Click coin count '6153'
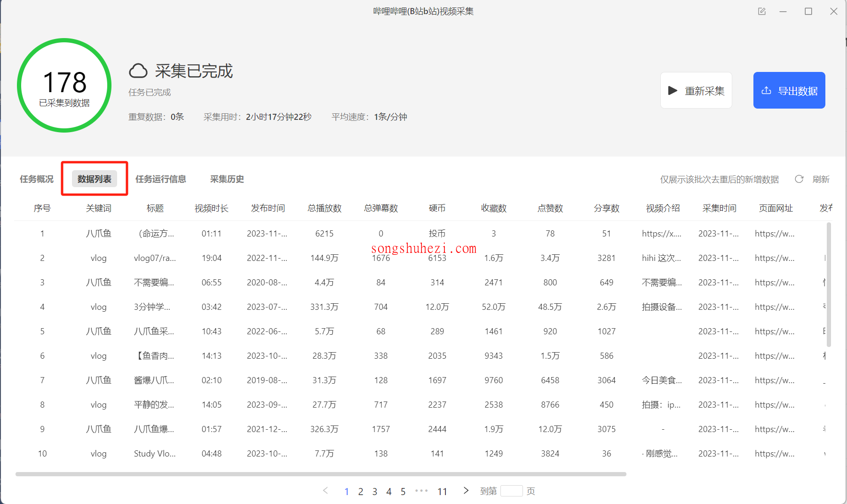The width and height of the screenshot is (847, 504). click(x=437, y=258)
